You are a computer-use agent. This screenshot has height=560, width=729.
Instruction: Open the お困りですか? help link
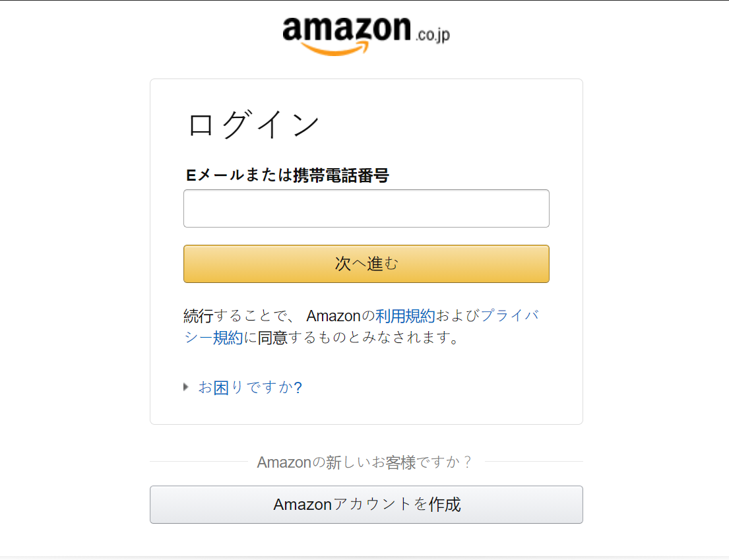250,387
